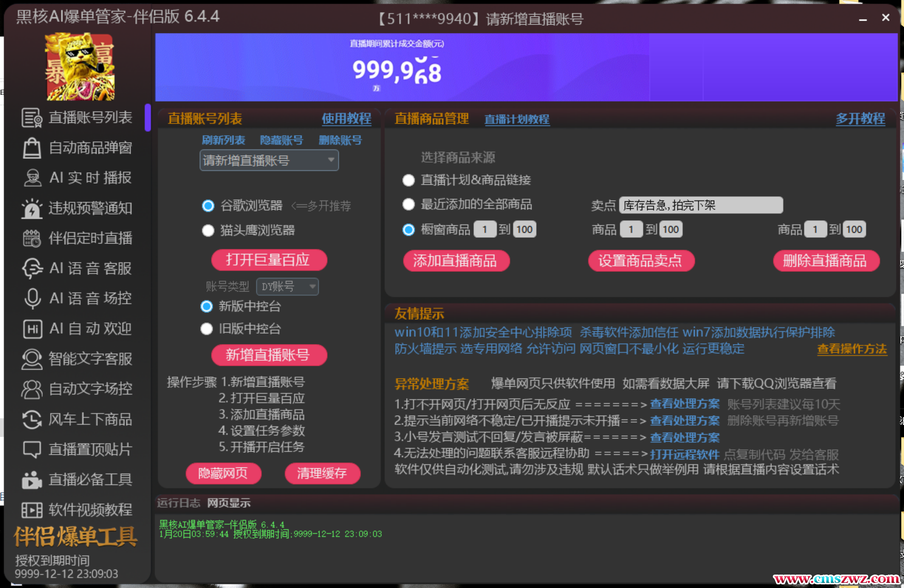The height and width of the screenshot is (588, 904).
Task: Switch to the 运行日志 tab
Action: (179, 503)
